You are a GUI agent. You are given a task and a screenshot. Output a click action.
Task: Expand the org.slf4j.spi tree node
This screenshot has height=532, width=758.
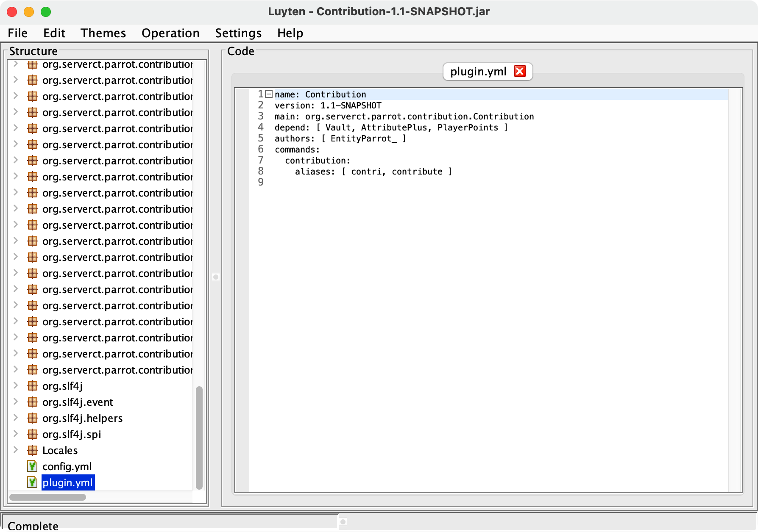pos(16,434)
